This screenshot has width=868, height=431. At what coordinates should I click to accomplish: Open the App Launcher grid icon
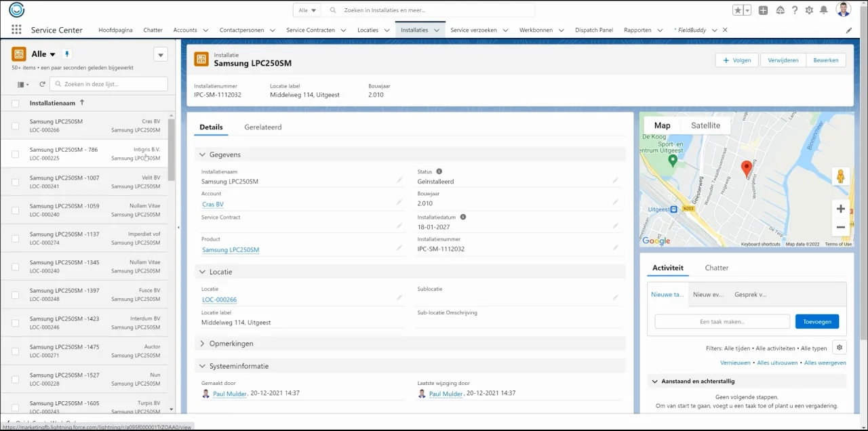click(x=16, y=30)
